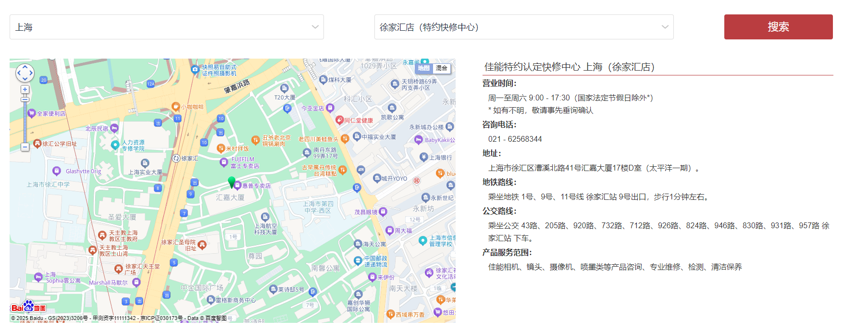Click the red 搜索 search button
This screenshot has width=868, height=332.
click(x=779, y=27)
